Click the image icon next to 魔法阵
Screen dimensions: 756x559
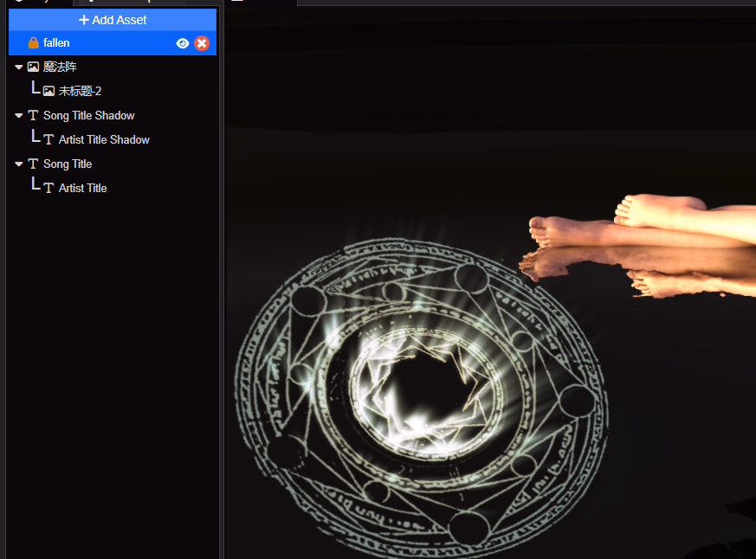click(33, 67)
